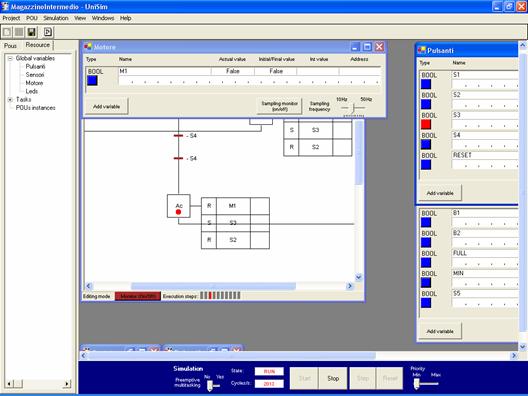This screenshot has height=396, width=528.
Task: Click the Motore window title icon
Action: point(88,47)
